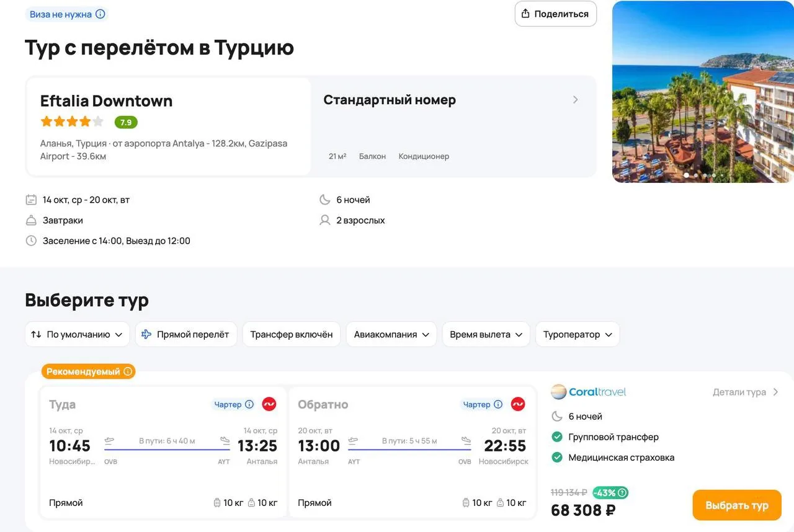Click 'В пути: 5 ч 55 м' duration
This screenshot has height=532, width=794.
click(x=409, y=441)
